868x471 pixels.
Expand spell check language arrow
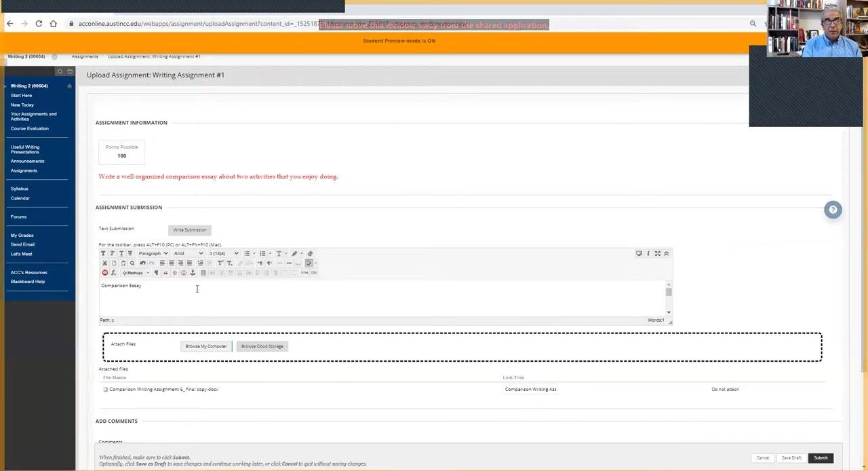pos(315,263)
